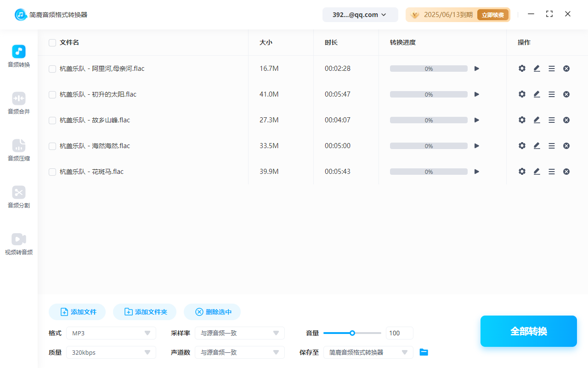Select the checkbox for 花斑马.flac
Screen dimensions: 588x368
click(52, 172)
